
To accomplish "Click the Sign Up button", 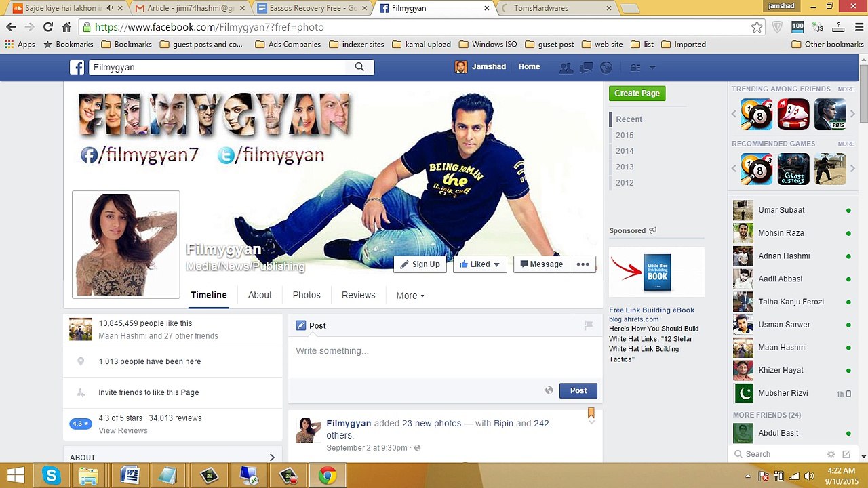I will [420, 264].
